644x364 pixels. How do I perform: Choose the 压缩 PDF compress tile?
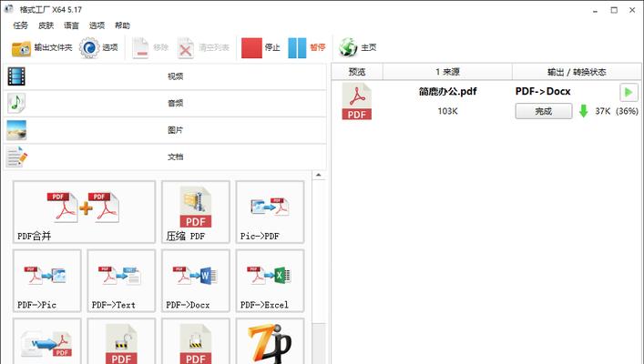point(196,212)
